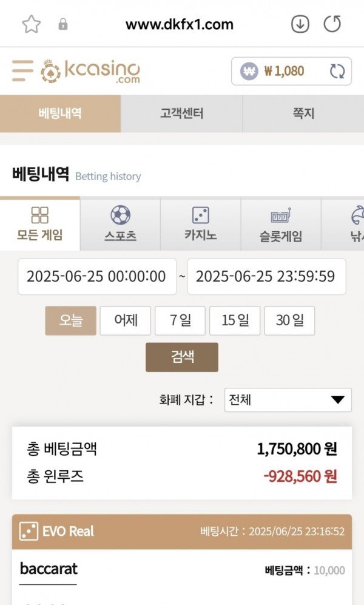The height and width of the screenshot is (605, 364).
Task: Select the 오늘 date range
Action: click(70, 320)
